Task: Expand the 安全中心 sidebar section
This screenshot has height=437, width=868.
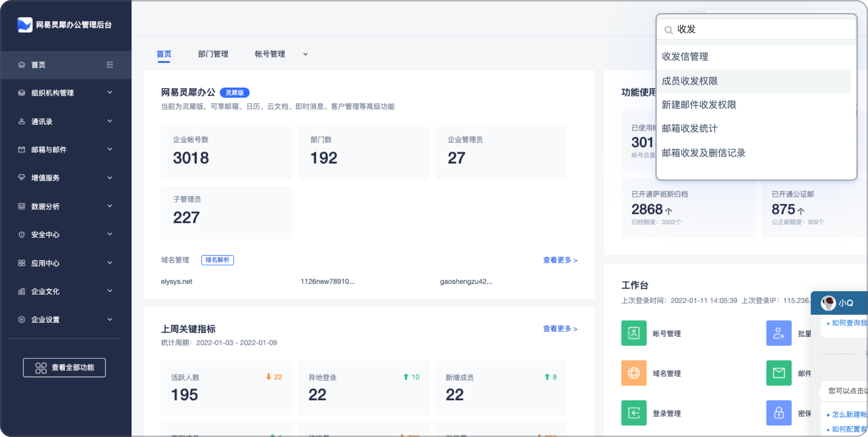Action: pos(65,235)
